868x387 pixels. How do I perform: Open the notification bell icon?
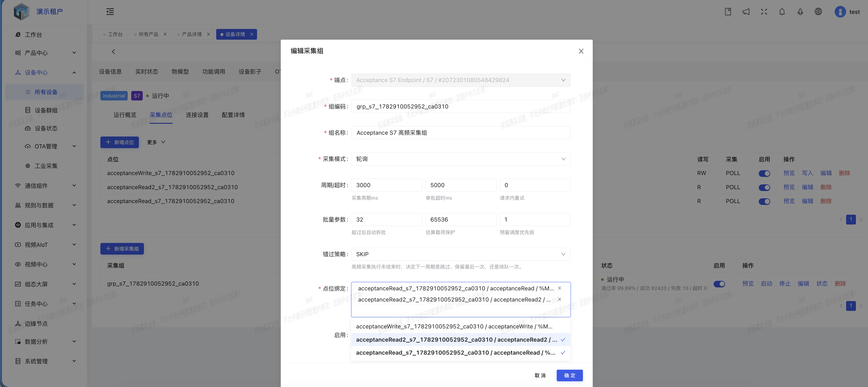pos(782,12)
